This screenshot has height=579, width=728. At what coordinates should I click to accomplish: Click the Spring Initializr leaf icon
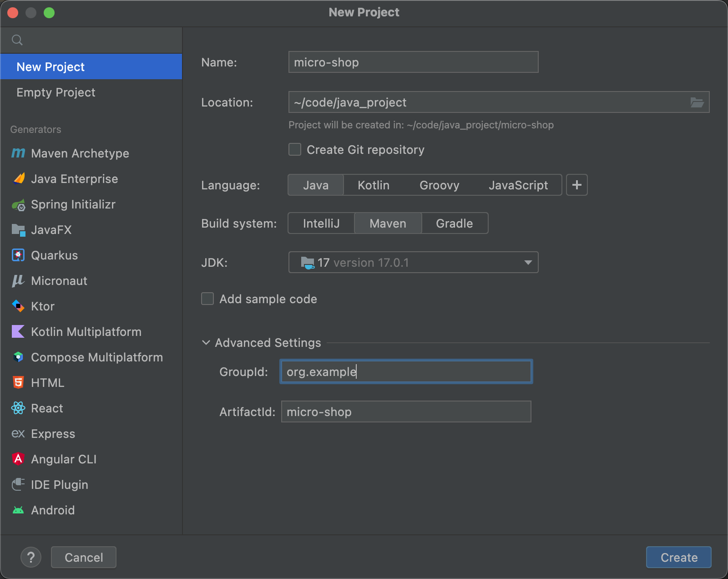18,205
